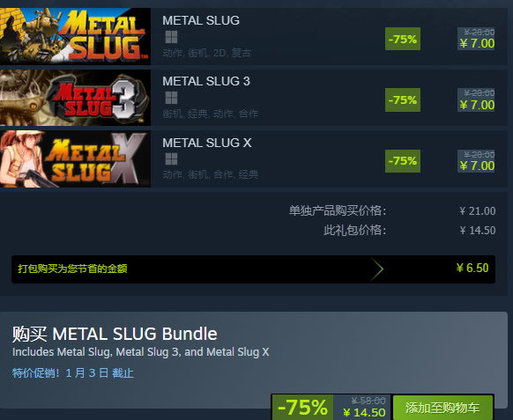Screen dimensions: 513x420
Task: Click the 添加至购物车 button
Action: (x=442, y=408)
